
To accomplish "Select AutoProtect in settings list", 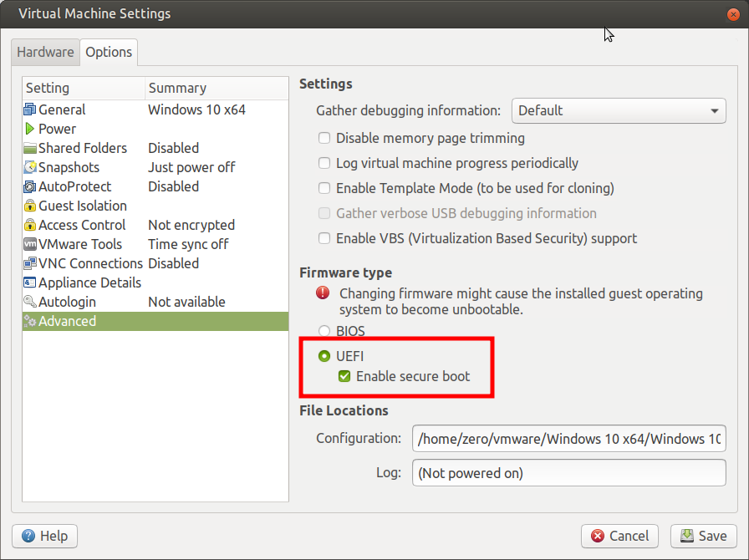I will (155, 186).
